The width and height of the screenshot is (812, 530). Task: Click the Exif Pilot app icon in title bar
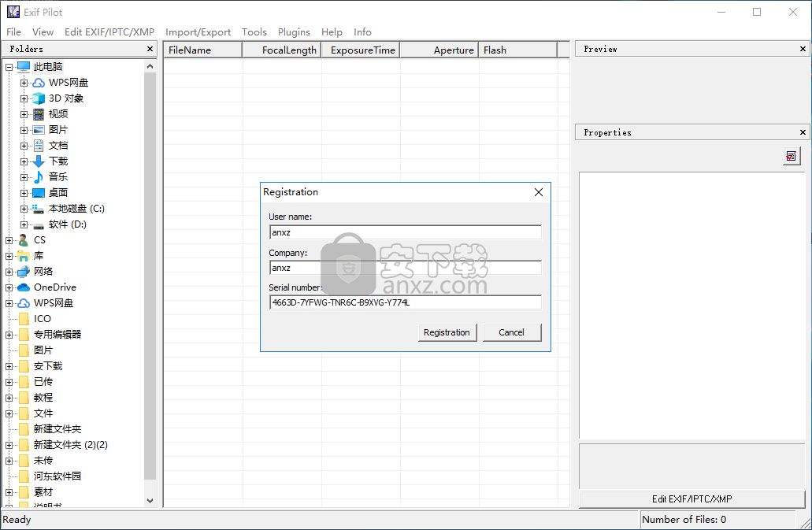click(13, 12)
